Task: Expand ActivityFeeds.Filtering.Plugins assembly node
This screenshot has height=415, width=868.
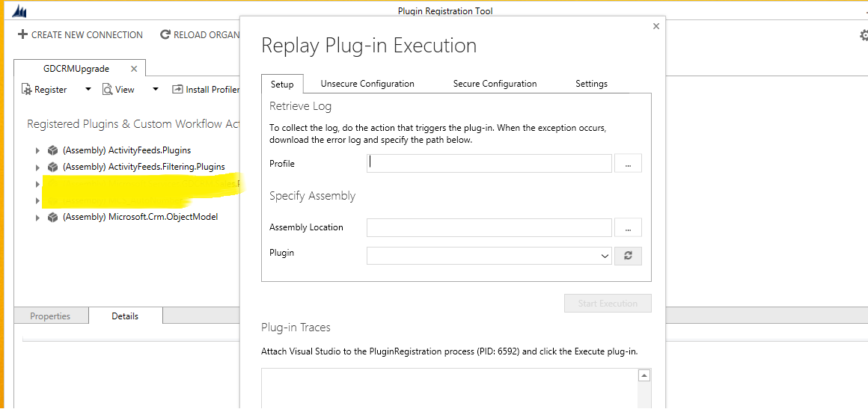Action: [x=37, y=167]
